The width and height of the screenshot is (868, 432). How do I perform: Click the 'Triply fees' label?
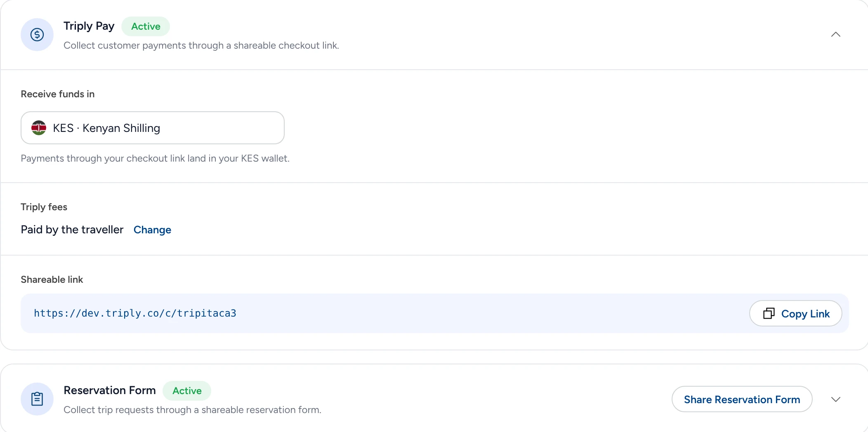click(44, 207)
